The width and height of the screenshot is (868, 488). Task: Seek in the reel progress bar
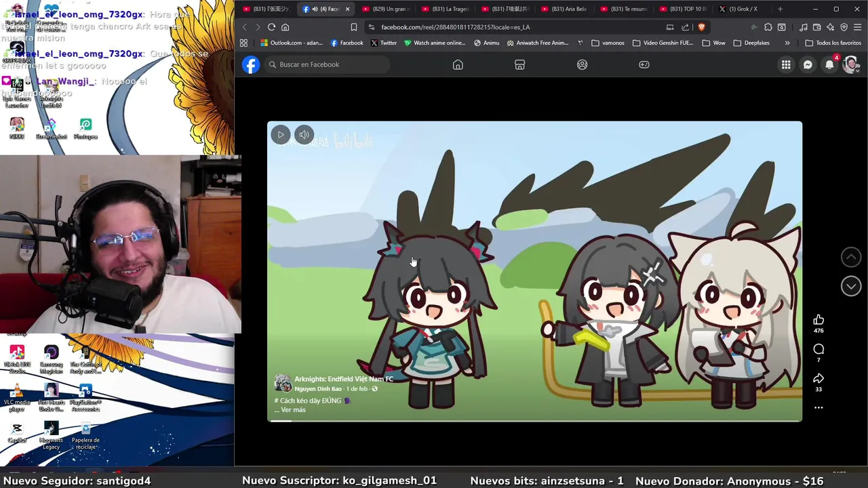click(x=534, y=420)
